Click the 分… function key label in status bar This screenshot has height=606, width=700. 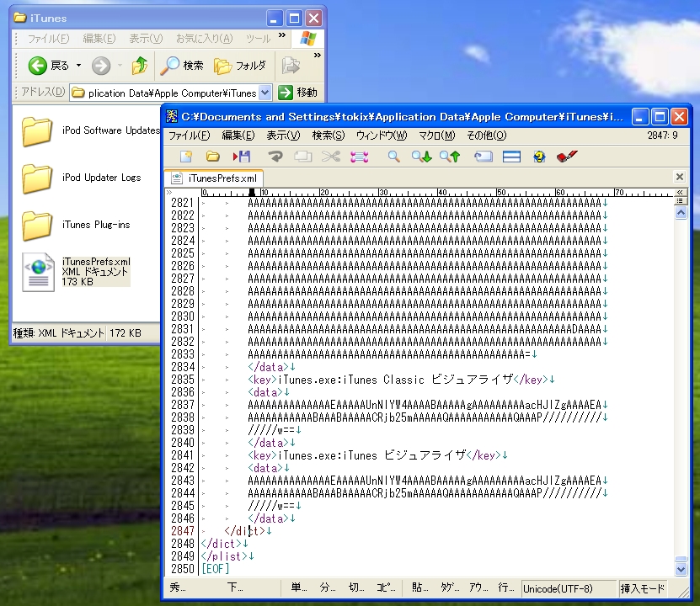pyautogui.click(x=327, y=587)
